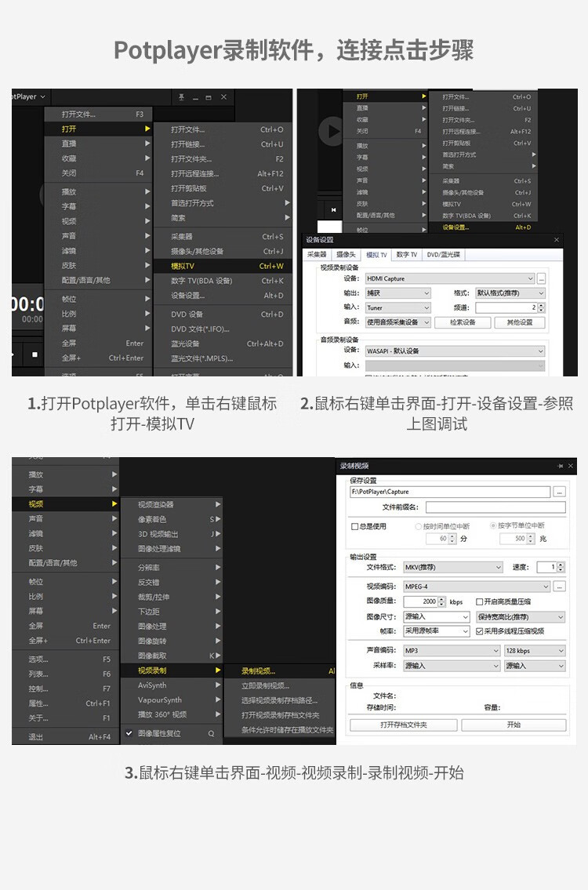Select the 按时间单位中断 radio button
Viewport: 588px width, 890px height.
coord(419,526)
